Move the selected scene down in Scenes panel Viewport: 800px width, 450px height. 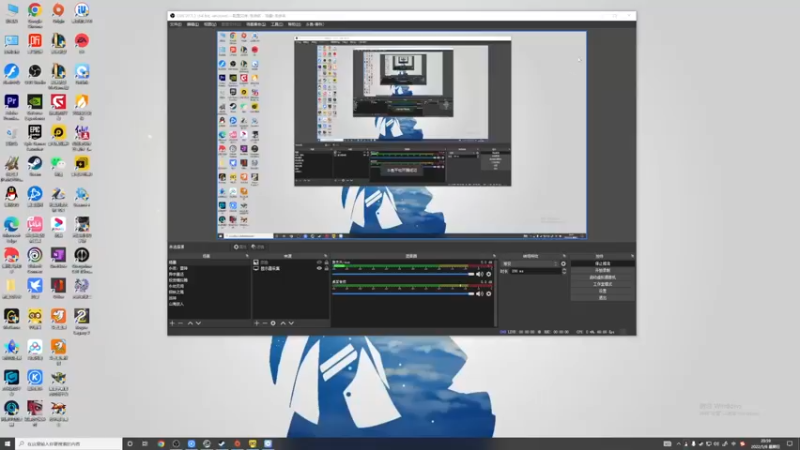pos(198,323)
